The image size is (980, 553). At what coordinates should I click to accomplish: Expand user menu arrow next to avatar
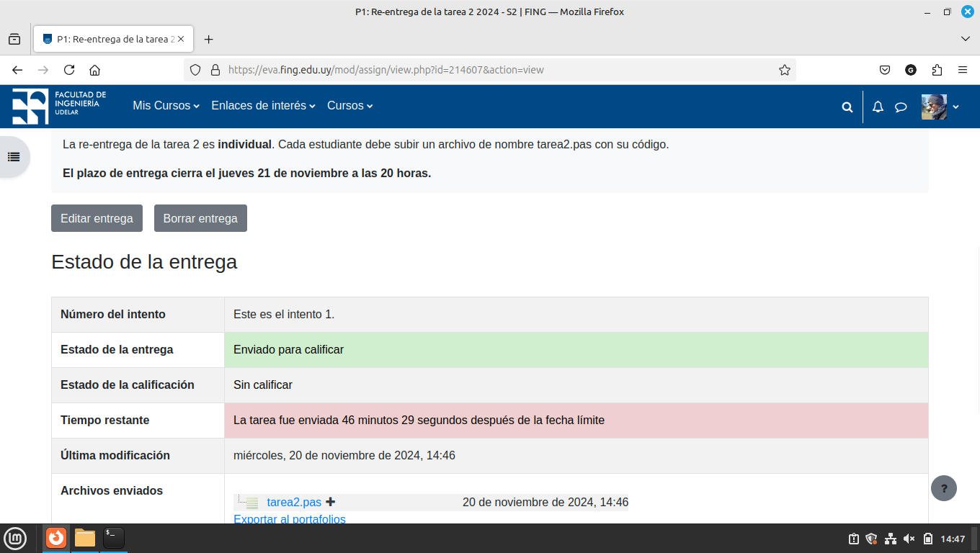[x=956, y=107]
